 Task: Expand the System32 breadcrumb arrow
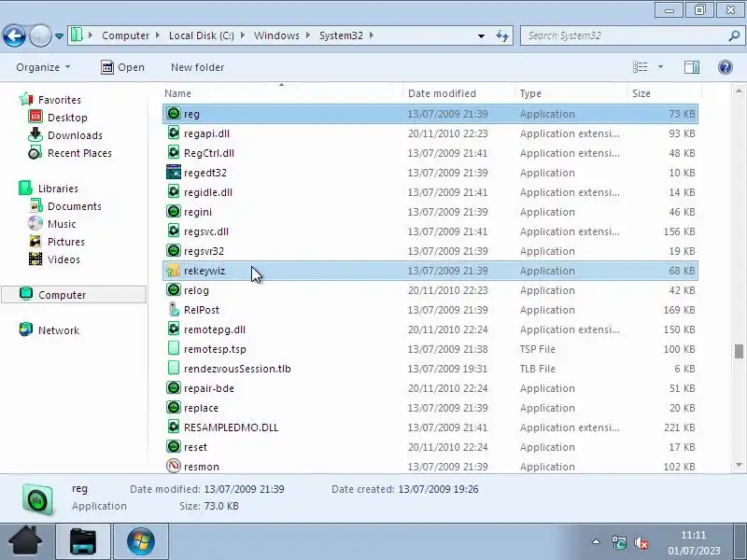(x=371, y=35)
